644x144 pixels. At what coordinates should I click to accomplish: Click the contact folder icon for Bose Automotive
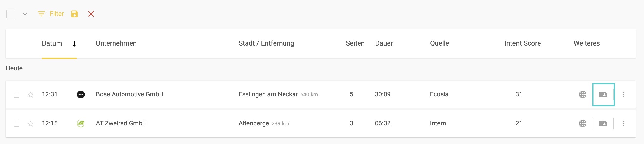[603, 94]
